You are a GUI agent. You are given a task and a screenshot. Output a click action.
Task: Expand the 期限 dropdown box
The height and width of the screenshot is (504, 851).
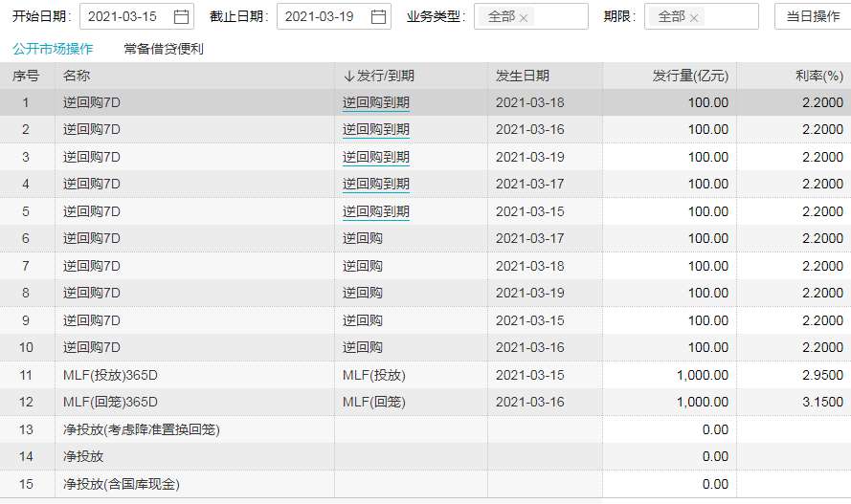tap(729, 17)
